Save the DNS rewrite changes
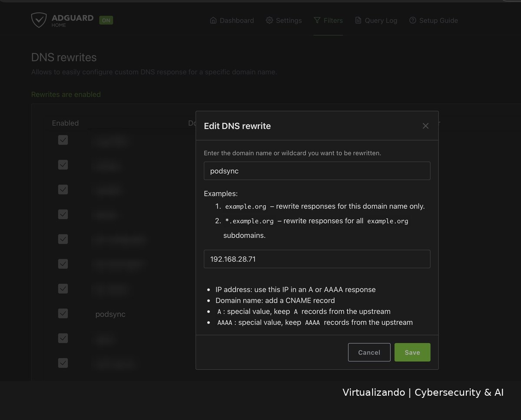This screenshot has height=420, width=521. 412,352
